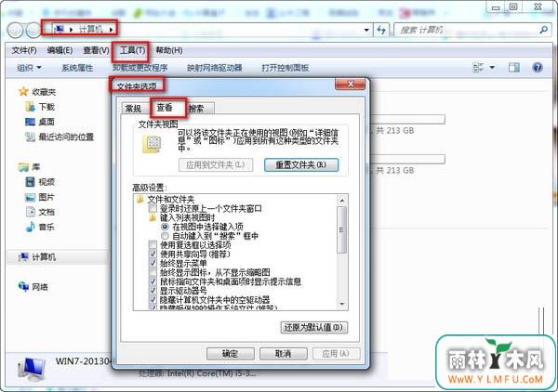Open the 下载 folder icon

(x=30, y=107)
